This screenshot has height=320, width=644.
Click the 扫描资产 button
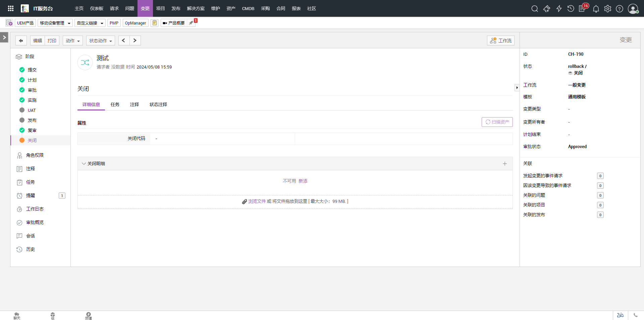pos(497,122)
